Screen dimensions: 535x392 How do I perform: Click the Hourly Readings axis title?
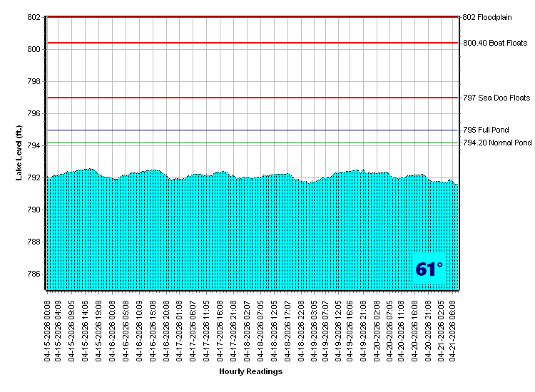point(250,371)
